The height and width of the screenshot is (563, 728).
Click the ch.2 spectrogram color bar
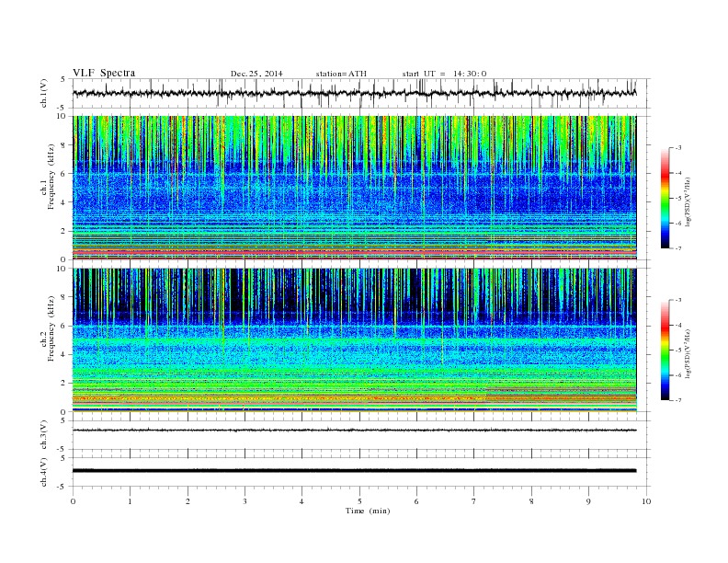coord(665,350)
